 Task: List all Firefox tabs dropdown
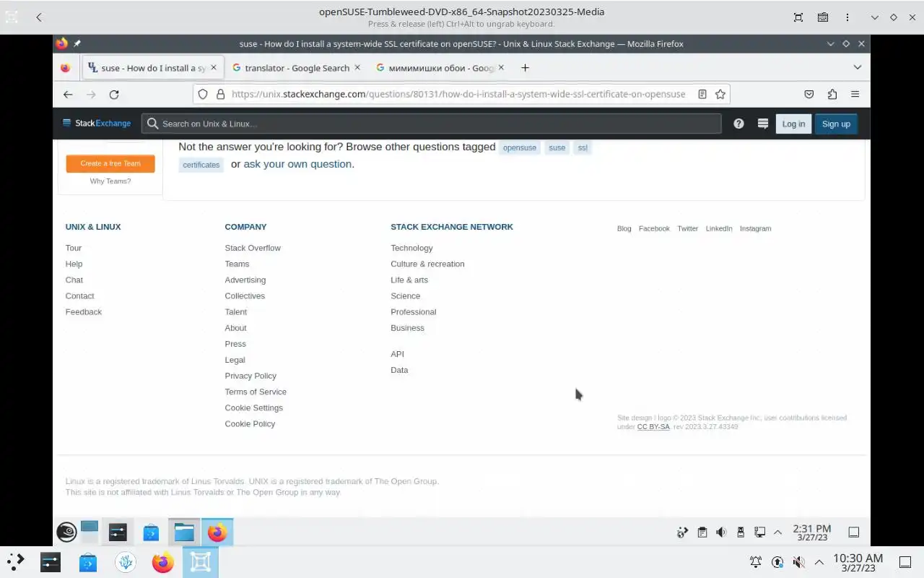tap(858, 67)
